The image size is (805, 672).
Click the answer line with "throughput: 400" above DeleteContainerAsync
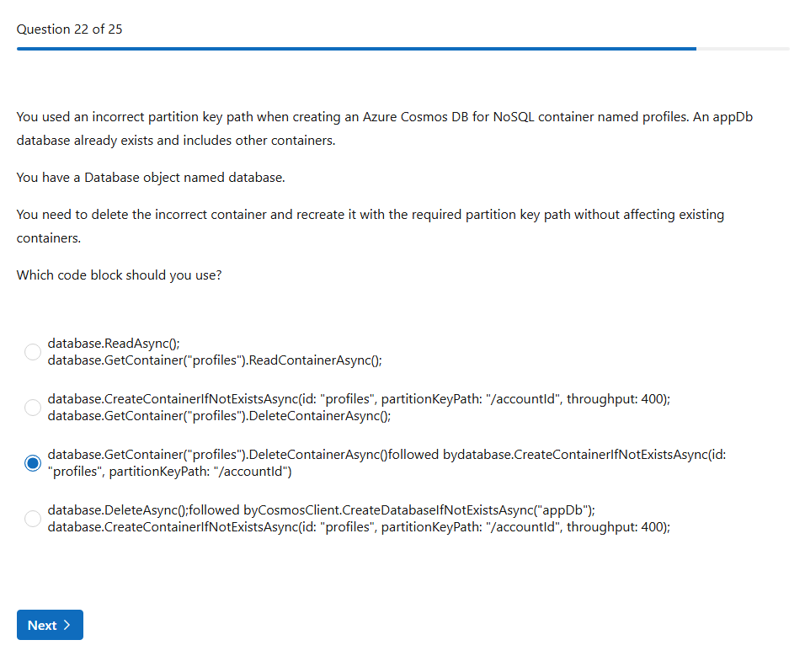[x=359, y=399]
